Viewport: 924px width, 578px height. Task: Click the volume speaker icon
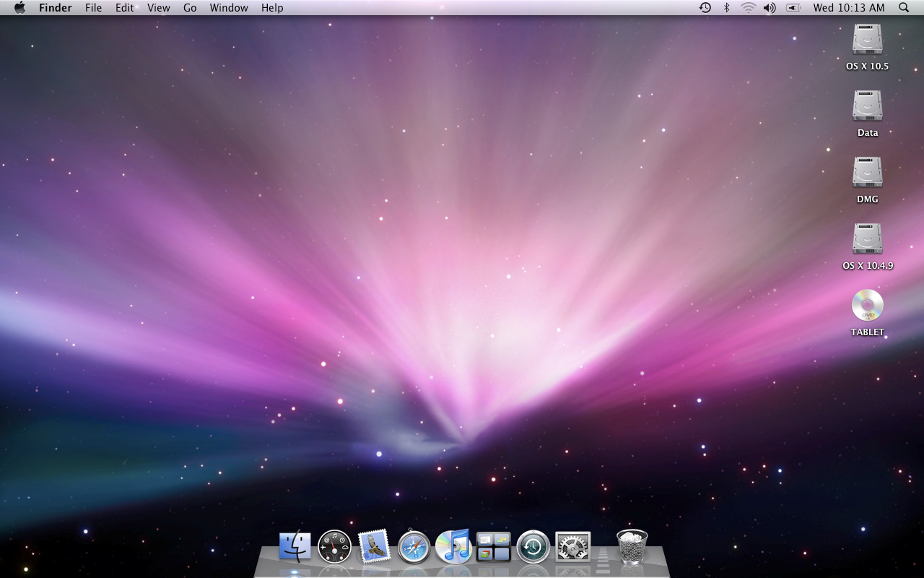770,7
